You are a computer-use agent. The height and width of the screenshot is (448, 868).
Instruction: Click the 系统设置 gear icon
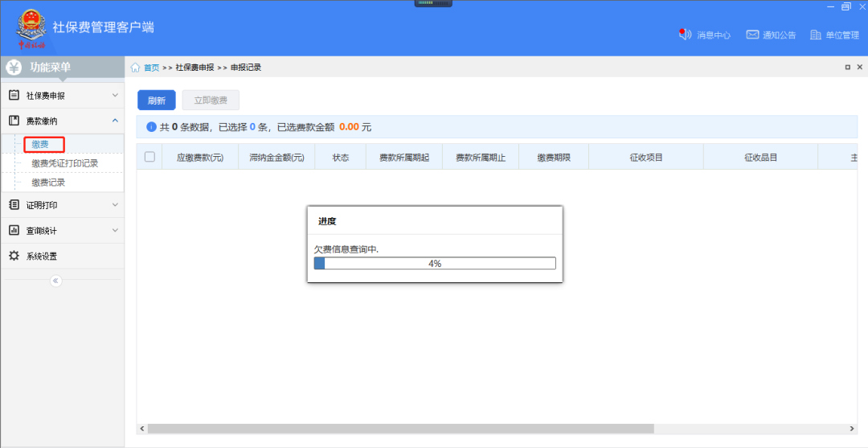point(14,256)
